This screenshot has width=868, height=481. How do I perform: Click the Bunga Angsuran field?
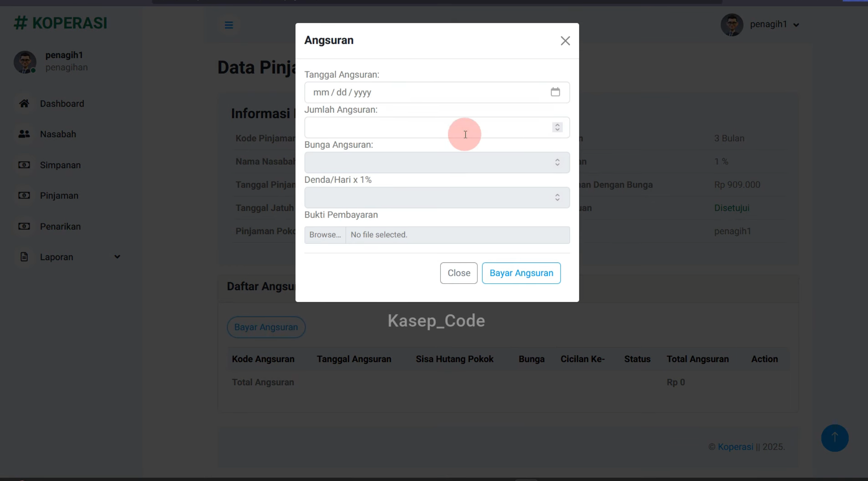point(437,163)
